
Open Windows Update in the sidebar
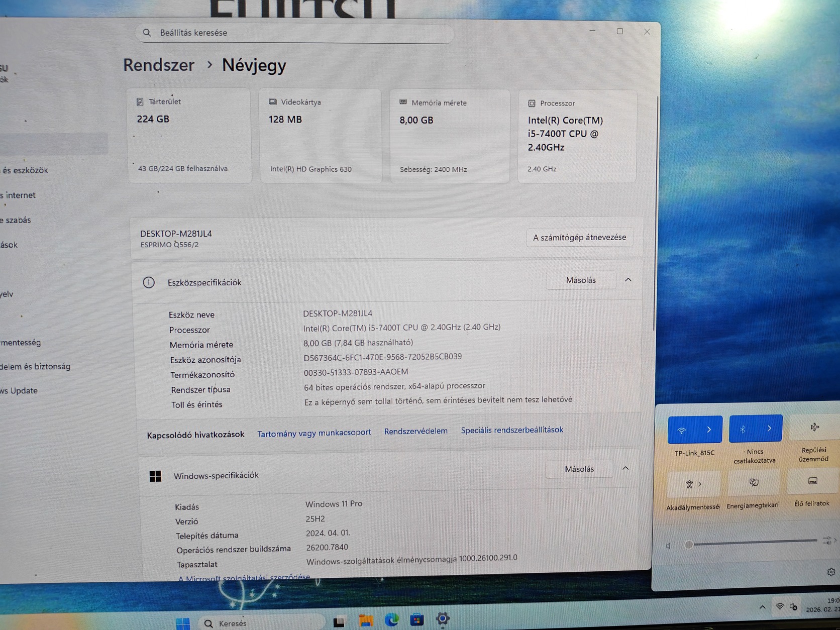click(19, 391)
